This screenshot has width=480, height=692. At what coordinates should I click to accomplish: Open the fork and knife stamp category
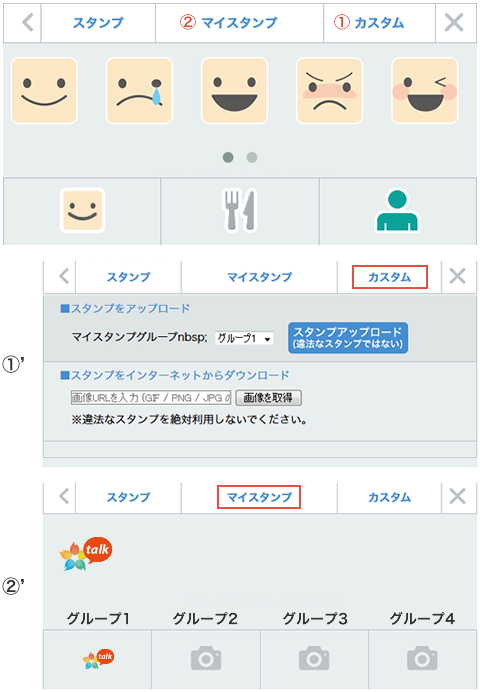click(x=240, y=211)
